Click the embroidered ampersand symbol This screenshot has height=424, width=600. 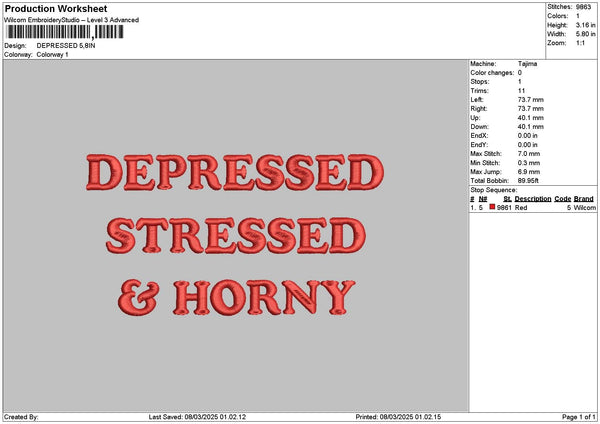point(138,297)
